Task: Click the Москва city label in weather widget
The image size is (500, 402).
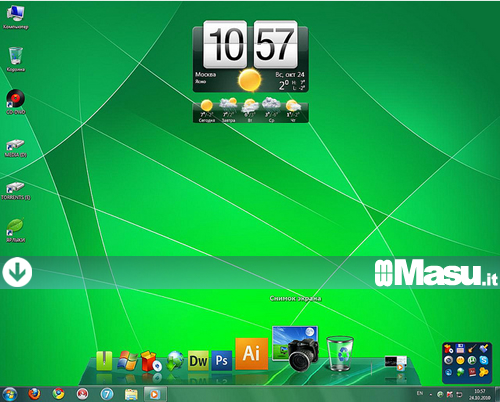Action: click(x=206, y=74)
